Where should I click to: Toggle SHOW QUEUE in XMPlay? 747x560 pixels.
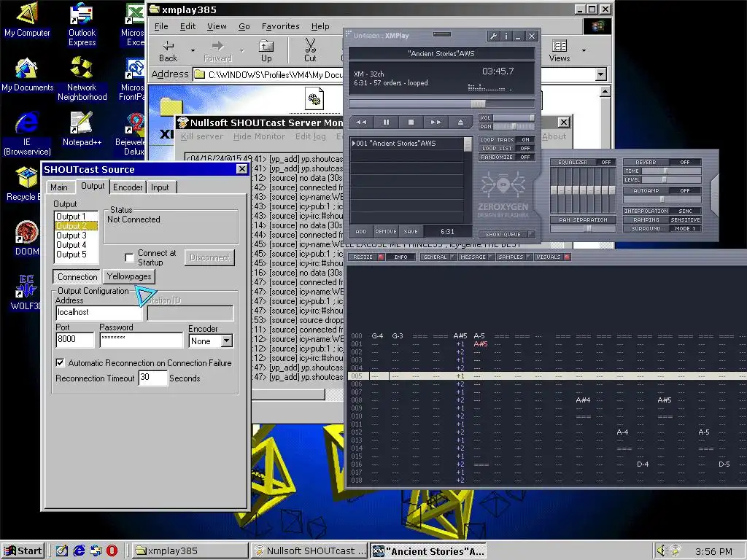507,234
